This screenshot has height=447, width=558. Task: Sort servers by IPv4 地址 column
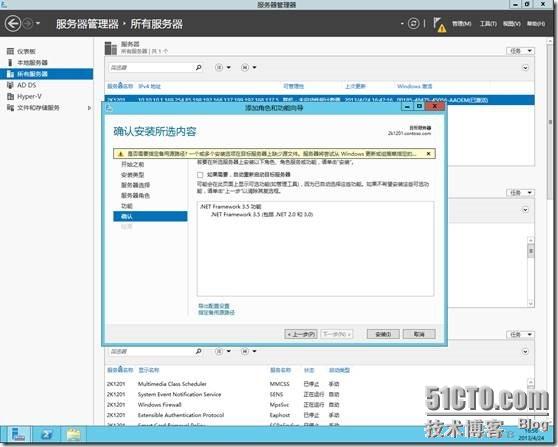(149, 86)
